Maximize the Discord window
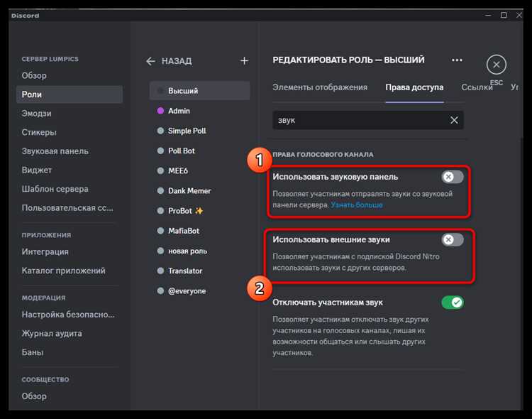This screenshot has height=419, width=532. coord(504,15)
